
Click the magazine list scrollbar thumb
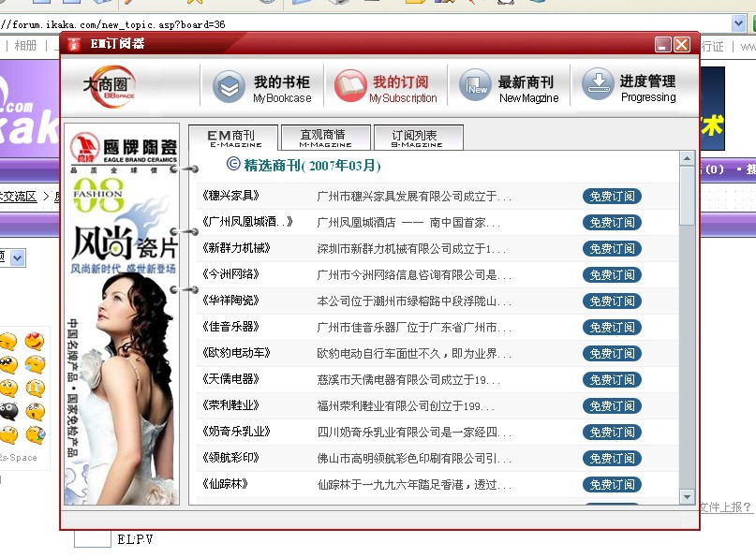pos(687,196)
